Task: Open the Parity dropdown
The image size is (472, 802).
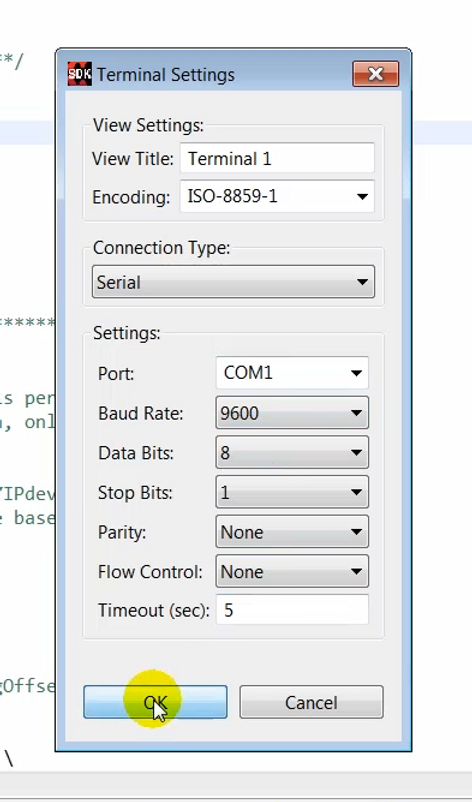Action: click(292, 532)
